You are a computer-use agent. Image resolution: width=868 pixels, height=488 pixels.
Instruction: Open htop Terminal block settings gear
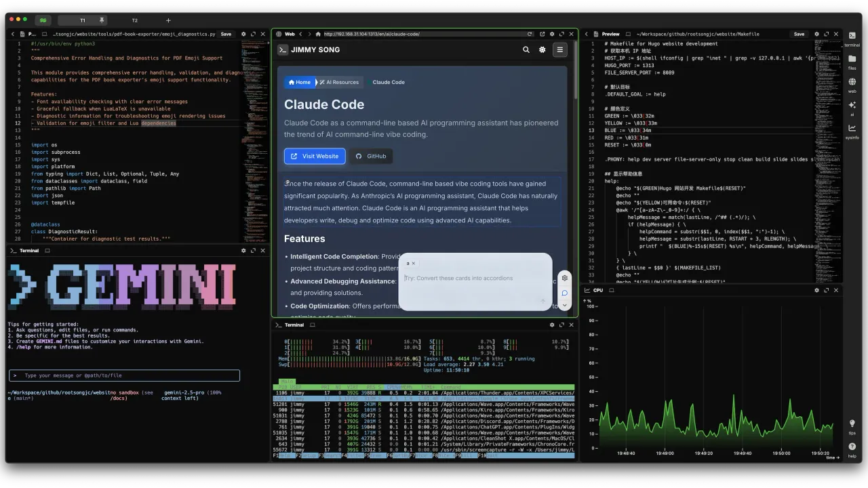point(552,325)
